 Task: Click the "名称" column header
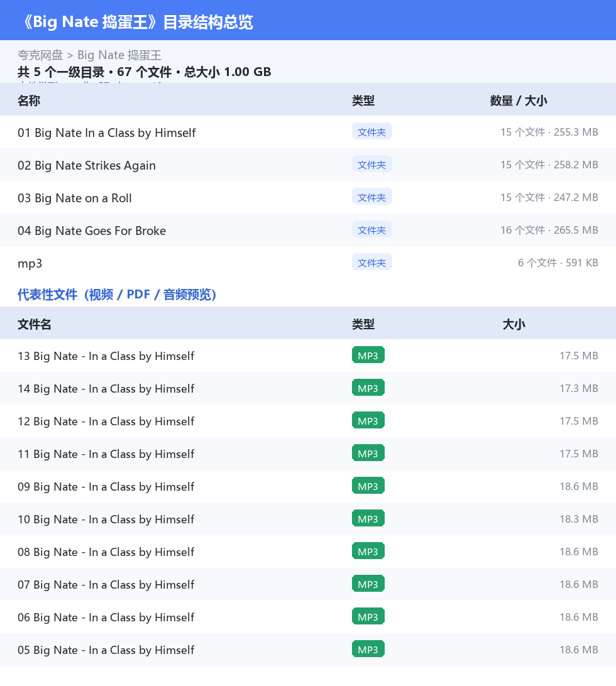[29, 101]
